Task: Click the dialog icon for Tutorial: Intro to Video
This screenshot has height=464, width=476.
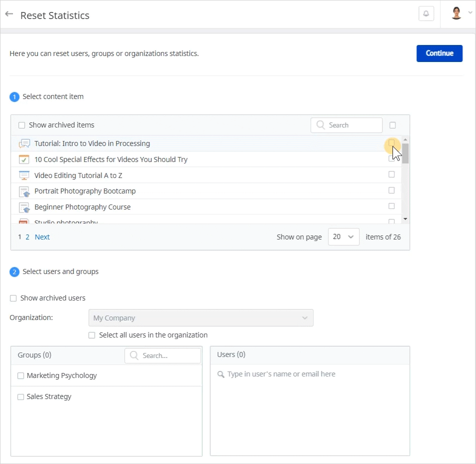Action: pos(24,144)
